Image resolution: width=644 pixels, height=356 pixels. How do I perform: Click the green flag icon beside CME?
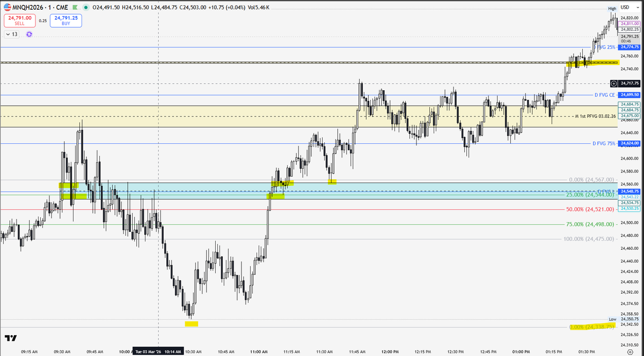click(x=75, y=8)
